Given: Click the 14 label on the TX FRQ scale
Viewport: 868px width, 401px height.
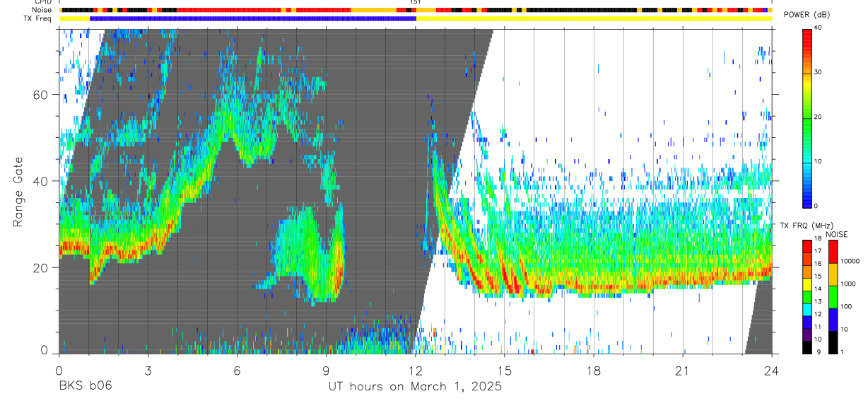Looking at the screenshot, I should (x=819, y=290).
